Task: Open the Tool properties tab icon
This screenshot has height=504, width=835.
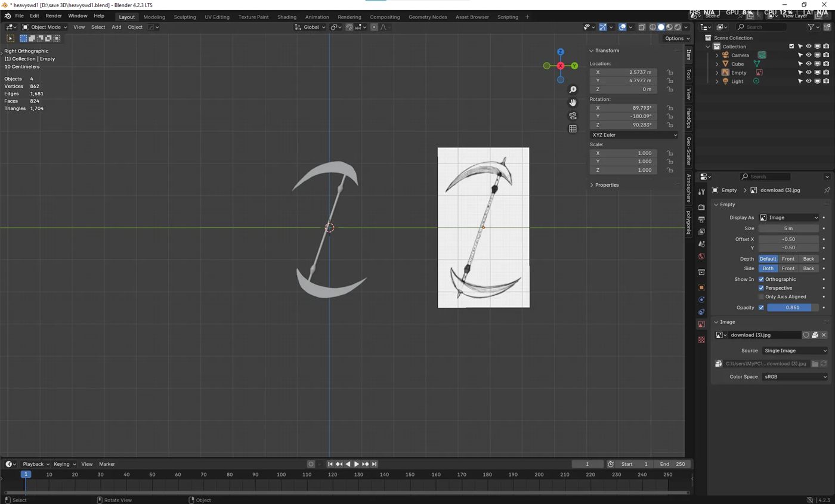Action: click(x=701, y=191)
